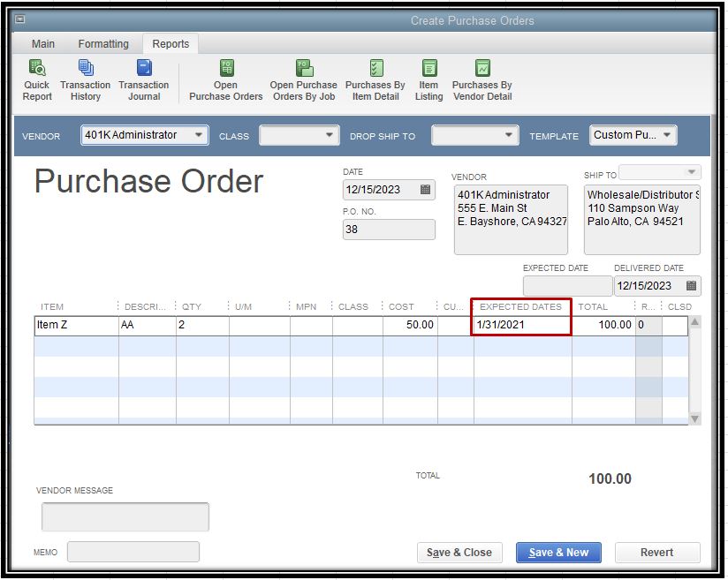Open the Item Listing report

tap(429, 69)
